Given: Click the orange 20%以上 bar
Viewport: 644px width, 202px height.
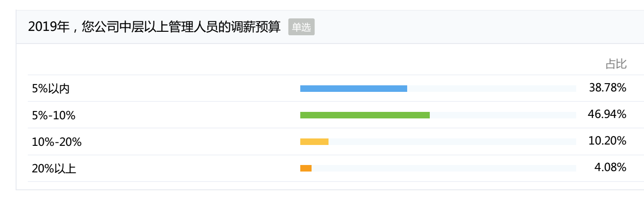Looking at the screenshot, I should 306,168.
